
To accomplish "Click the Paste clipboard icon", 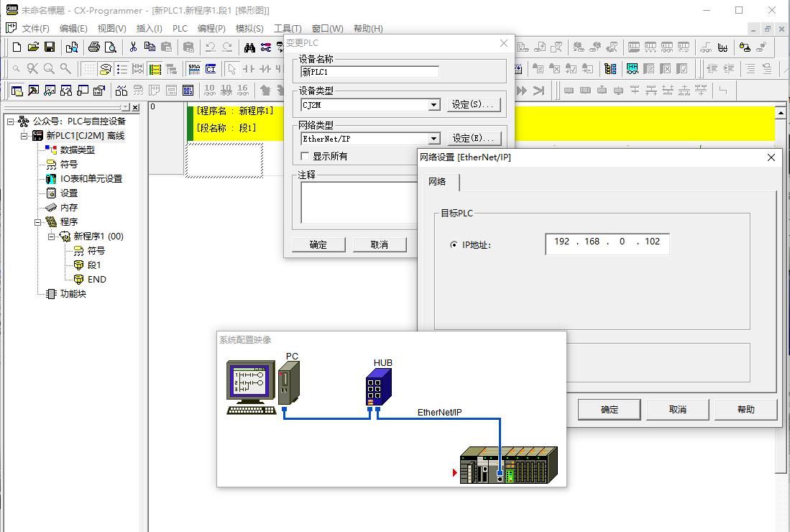I will [x=167, y=47].
